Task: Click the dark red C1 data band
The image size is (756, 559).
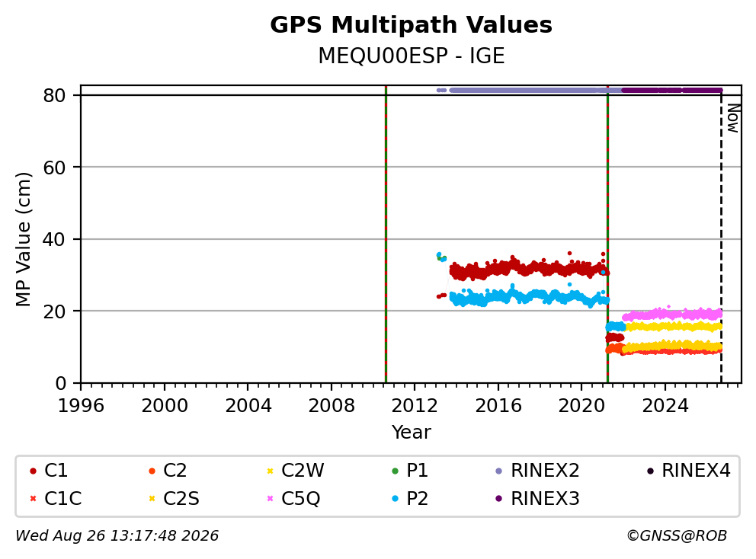Action: click(x=528, y=268)
